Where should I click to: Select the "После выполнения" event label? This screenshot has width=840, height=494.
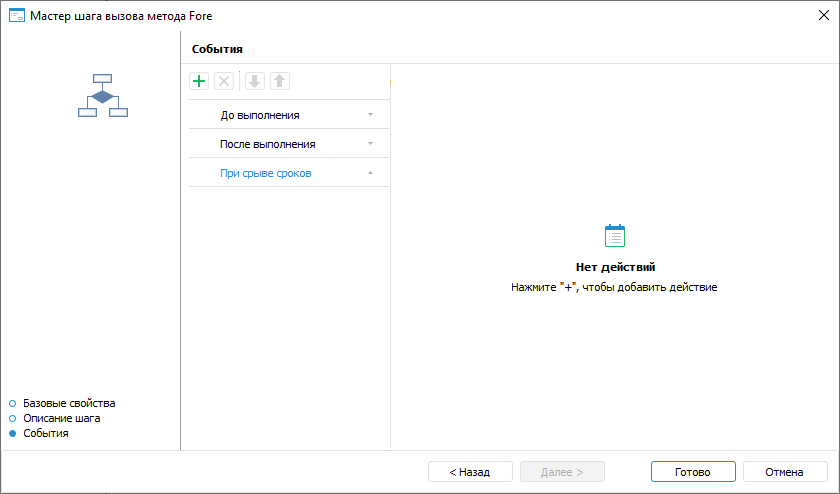(x=268, y=144)
